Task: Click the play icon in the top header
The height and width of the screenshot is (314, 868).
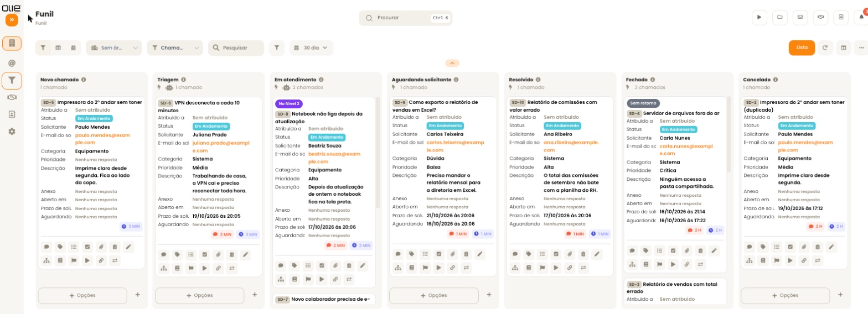Action: click(759, 17)
